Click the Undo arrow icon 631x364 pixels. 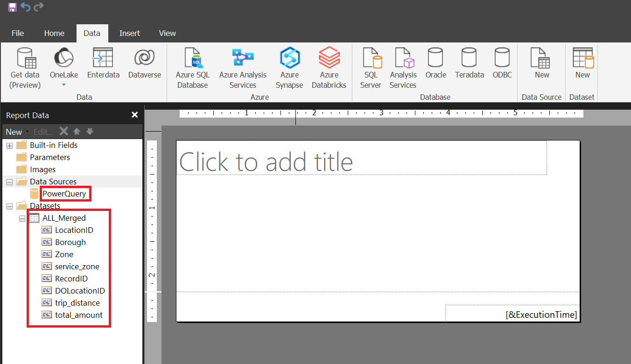pyautogui.click(x=25, y=7)
